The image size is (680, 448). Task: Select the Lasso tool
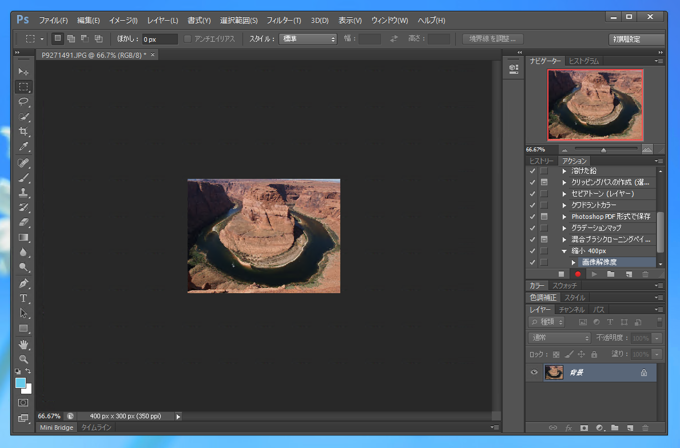coord(23,102)
